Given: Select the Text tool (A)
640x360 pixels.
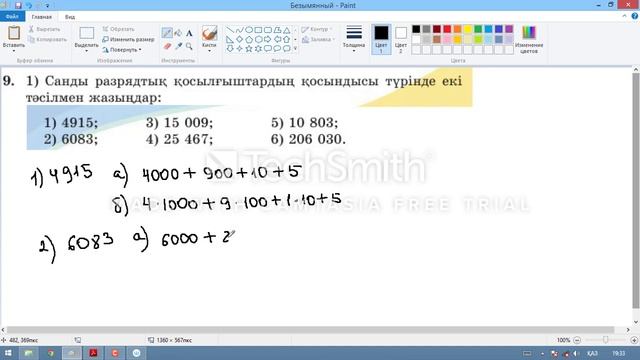Looking at the screenshot, I should 189,33.
